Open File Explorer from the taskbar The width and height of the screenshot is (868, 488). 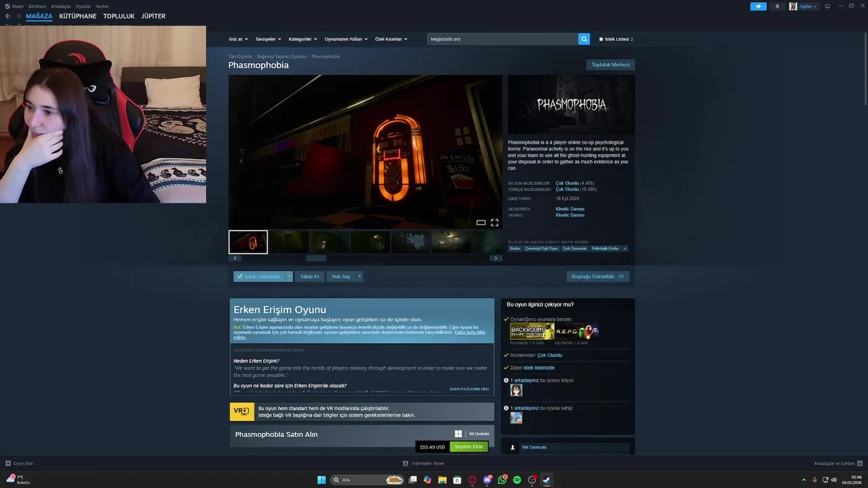click(442, 480)
